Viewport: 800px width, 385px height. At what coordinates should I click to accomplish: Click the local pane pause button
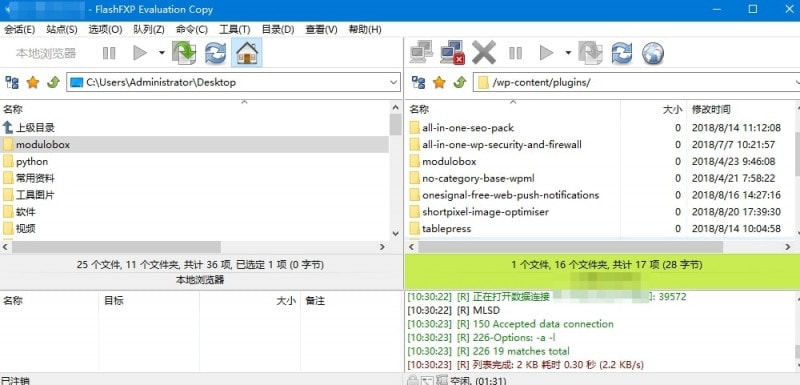pyautogui.click(x=109, y=53)
